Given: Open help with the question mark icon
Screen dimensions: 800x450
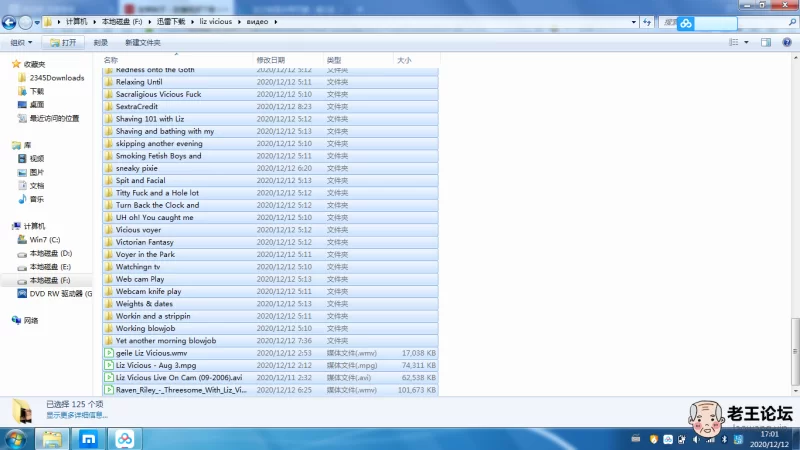Looking at the screenshot, I should (787, 42).
